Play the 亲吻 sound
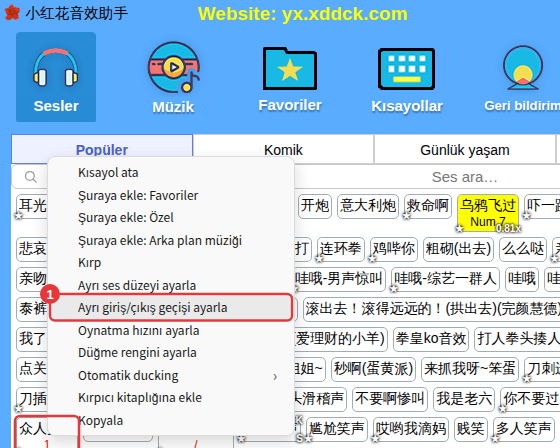This screenshot has height=448, width=560. (32, 279)
